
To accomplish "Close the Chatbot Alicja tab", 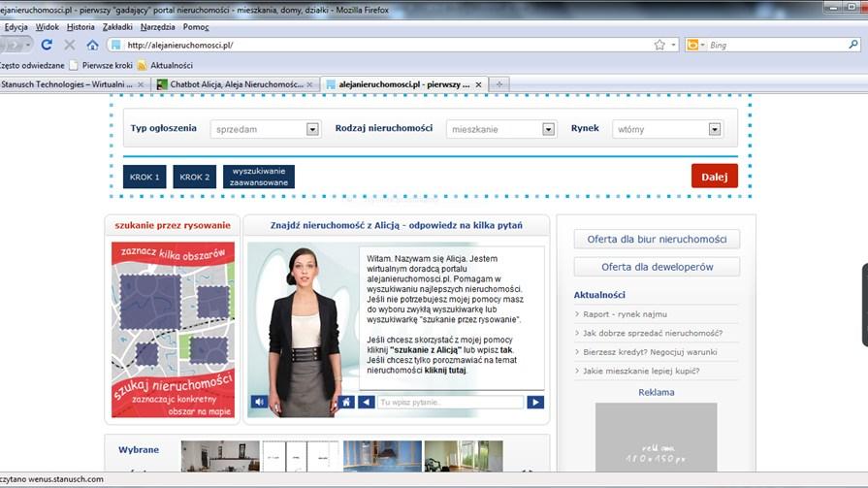I will click(x=310, y=84).
